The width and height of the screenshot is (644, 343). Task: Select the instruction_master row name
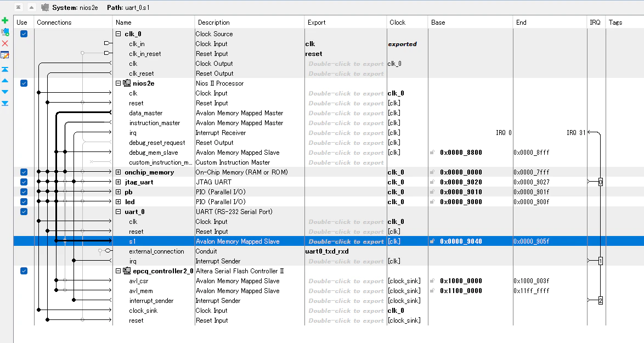point(155,123)
